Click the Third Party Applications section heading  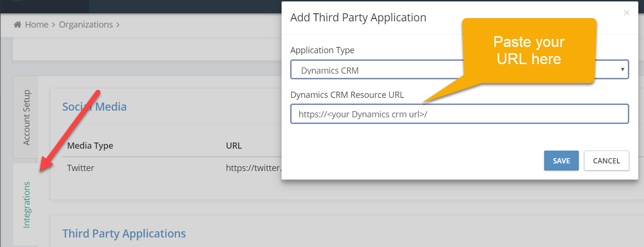tap(124, 233)
